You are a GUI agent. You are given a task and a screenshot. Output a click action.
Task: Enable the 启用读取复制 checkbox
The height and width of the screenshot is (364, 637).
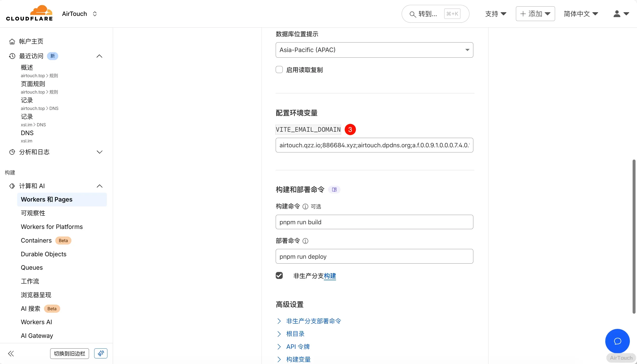click(x=279, y=69)
